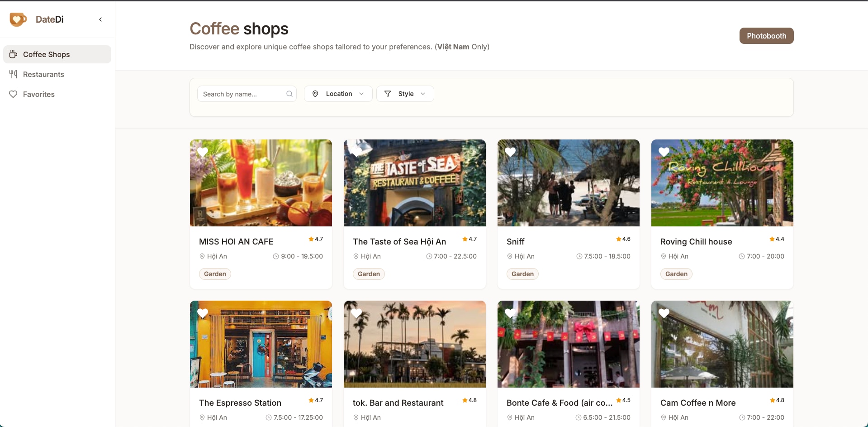Open MISS HOI AN CAFE photo

pyautogui.click(x=261, y=183)
